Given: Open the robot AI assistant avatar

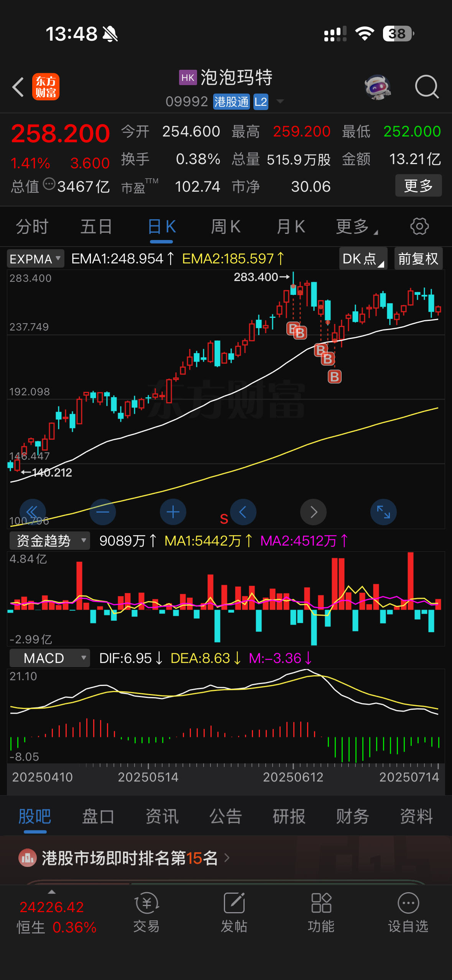Looking at the screenshot, I should tap(378, 87).
